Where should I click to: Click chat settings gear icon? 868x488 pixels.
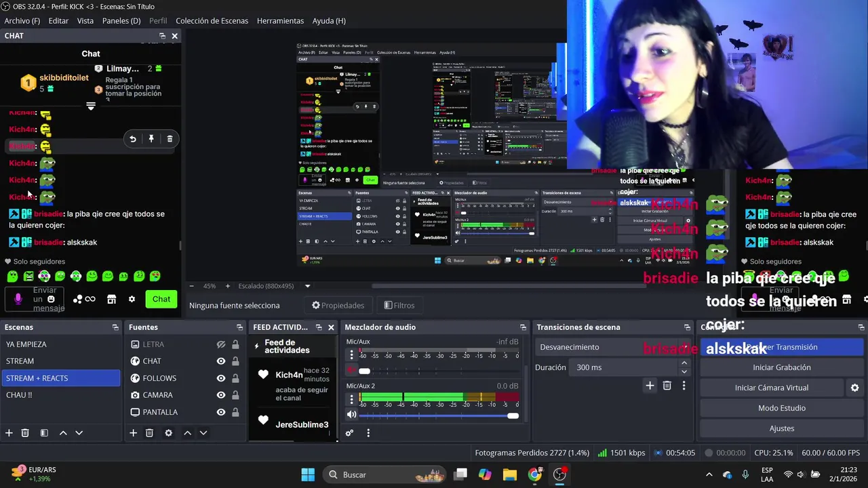[x=132, y=299]
